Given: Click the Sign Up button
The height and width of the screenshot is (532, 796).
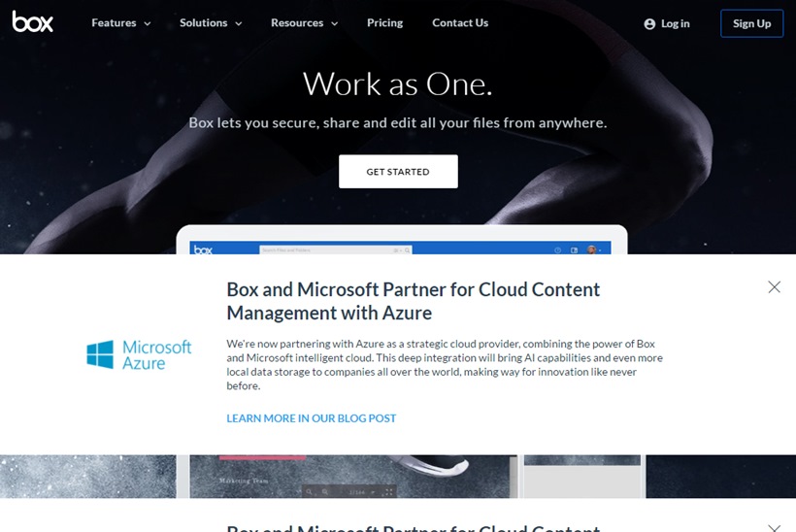Looking at the screenshot, I should pyautogui.click(x=752, y=23).
